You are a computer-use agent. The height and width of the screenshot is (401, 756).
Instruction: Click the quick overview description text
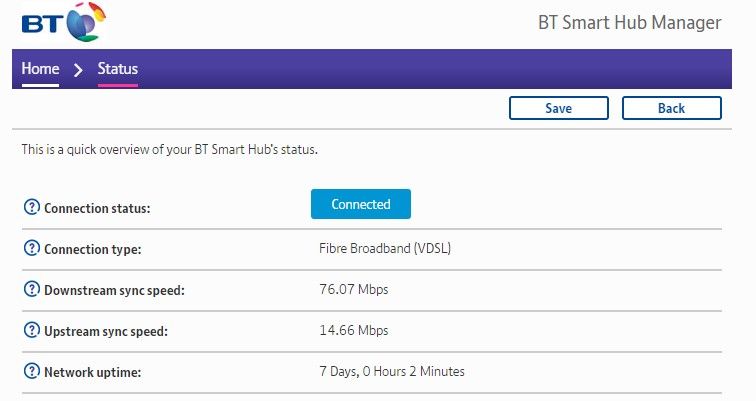coord(170,150)
